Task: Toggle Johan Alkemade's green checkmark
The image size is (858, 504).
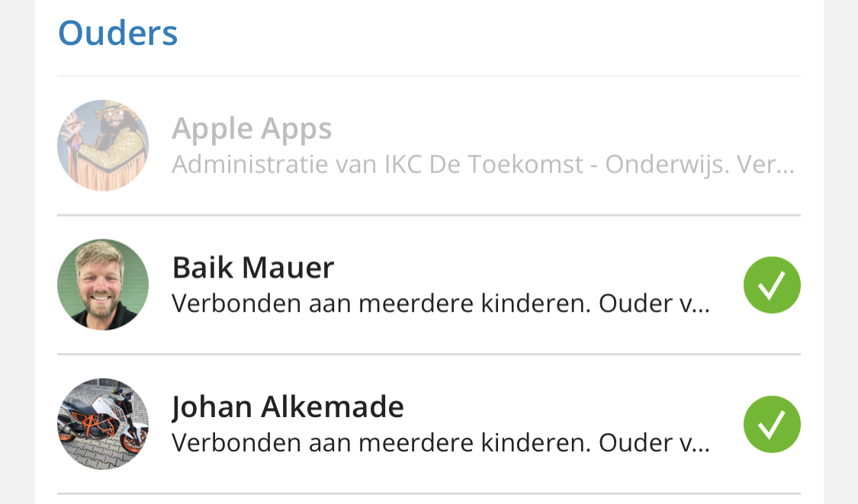Action: [x=772, y=424]
